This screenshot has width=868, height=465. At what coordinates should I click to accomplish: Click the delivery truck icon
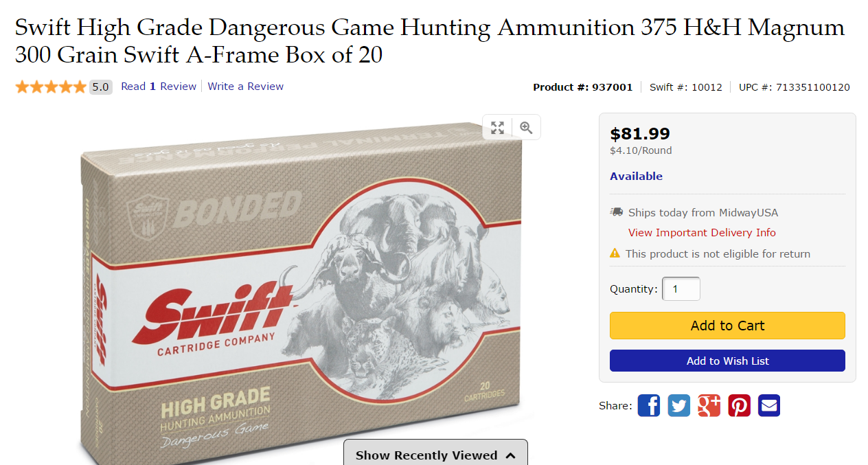click(x=616, y=212)
